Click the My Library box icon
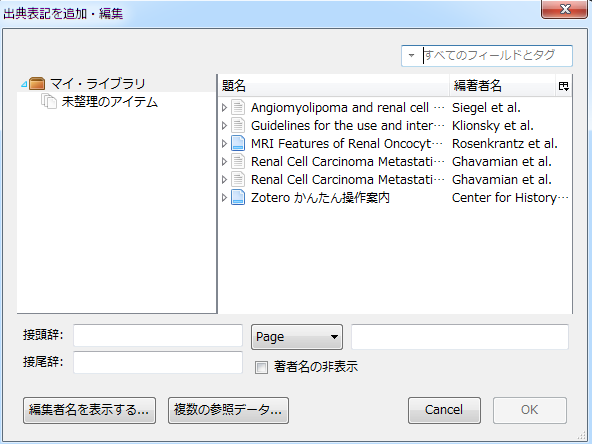Viewport: 592px width, 444px height. click(37, 83)
